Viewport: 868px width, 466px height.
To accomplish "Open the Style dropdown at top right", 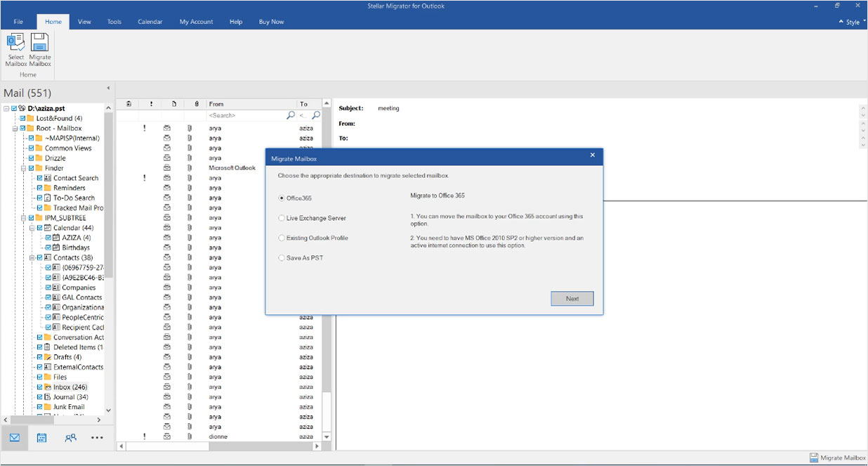I will click(852, 22).
